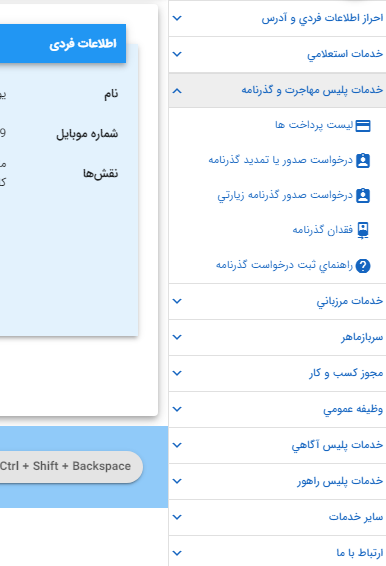Open درخواست صدور يا تمديد گذرنامه link

point(280,160)
